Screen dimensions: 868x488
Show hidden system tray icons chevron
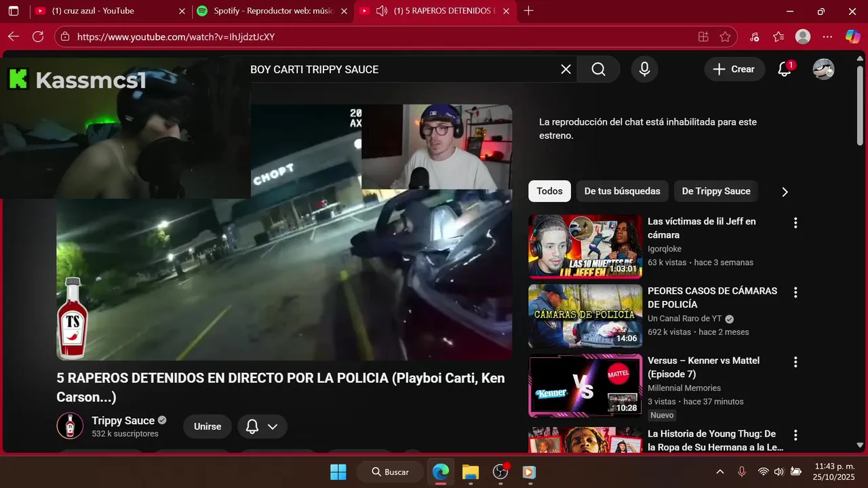(x=720, y=472)
